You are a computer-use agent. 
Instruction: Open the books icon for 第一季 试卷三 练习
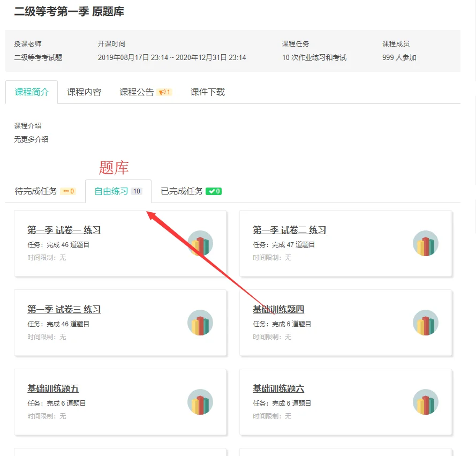[x=200, y=323]
